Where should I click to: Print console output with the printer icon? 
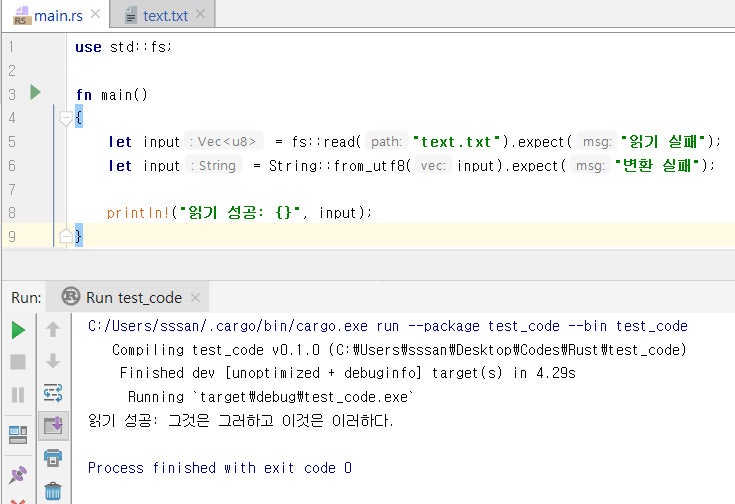tap(53, 458)
